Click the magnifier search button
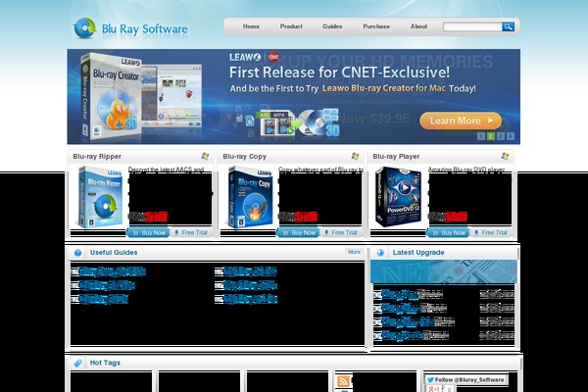The width and height of the screenshot is (588, 392). tap(508, 26)
